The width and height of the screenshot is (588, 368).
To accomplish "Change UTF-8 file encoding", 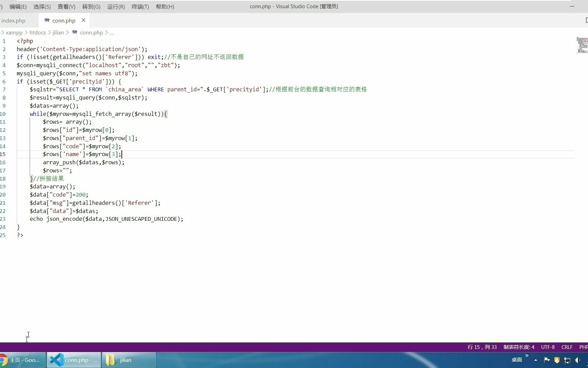I will pos(548,347).
